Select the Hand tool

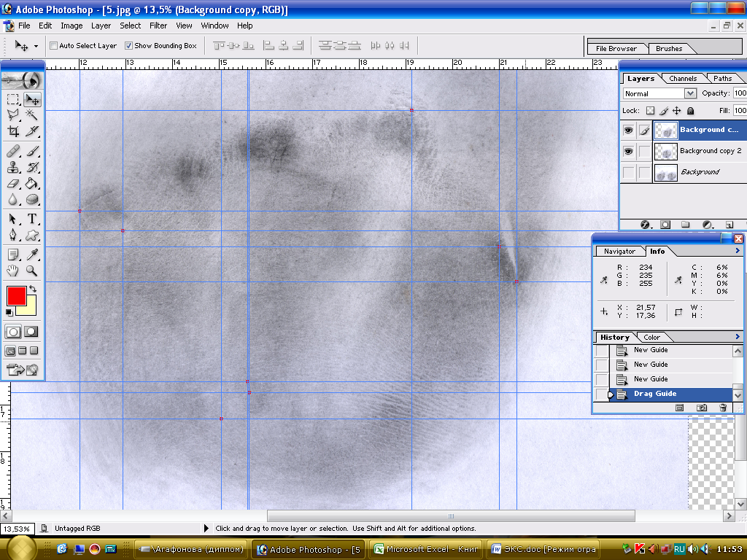pyautogui.click(x=13, y=271)
